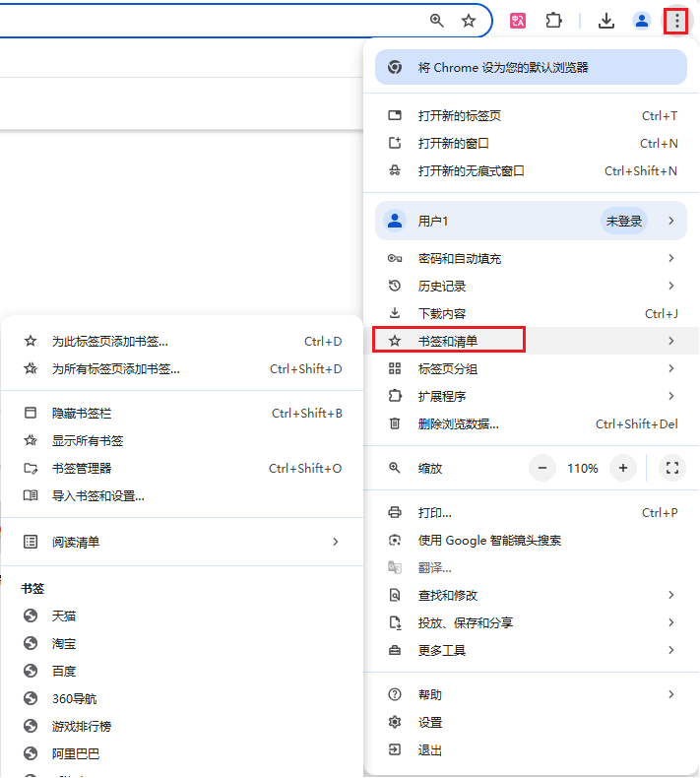Open the 360导航 bookmark

(x=182, y=699)
